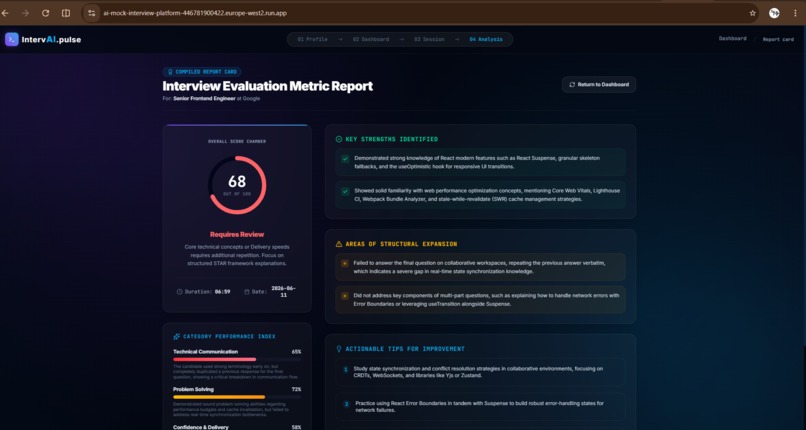
Task: Click the React Error Boundaries tip text
Action: (x=479, y=407)
